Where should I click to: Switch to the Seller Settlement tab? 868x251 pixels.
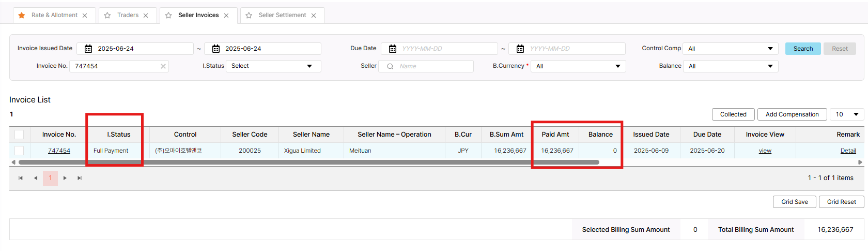(282, 16)
